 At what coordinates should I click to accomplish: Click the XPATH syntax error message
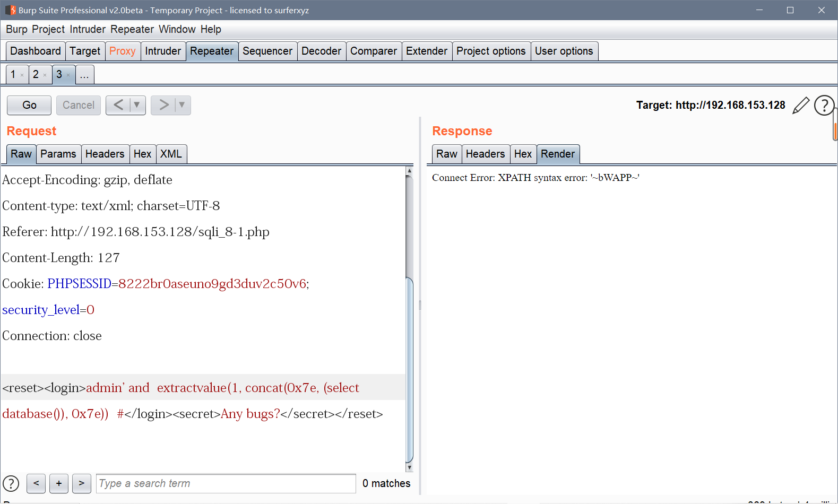535,178
